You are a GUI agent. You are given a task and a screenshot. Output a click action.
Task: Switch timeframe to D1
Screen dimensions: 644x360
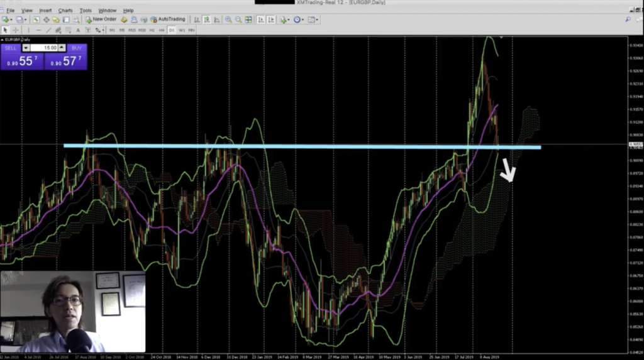coord(172,30)
